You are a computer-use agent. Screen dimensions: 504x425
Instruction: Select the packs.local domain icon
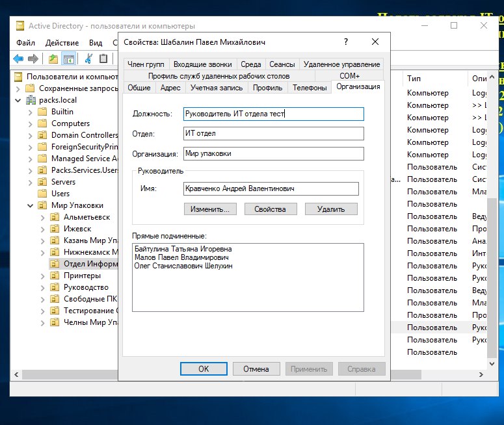click(31, 100)
